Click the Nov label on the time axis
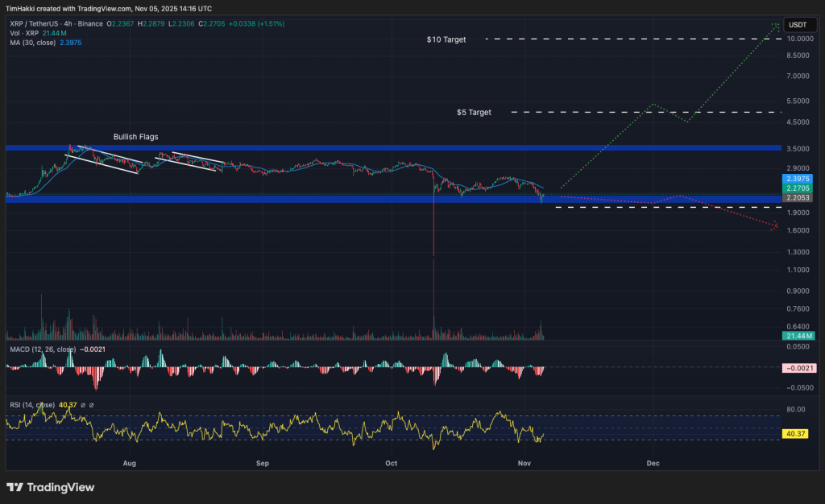 (524, 464)
